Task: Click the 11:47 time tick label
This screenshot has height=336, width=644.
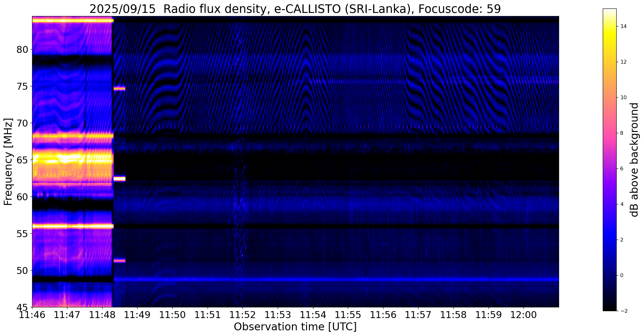Action: [67, 315]
